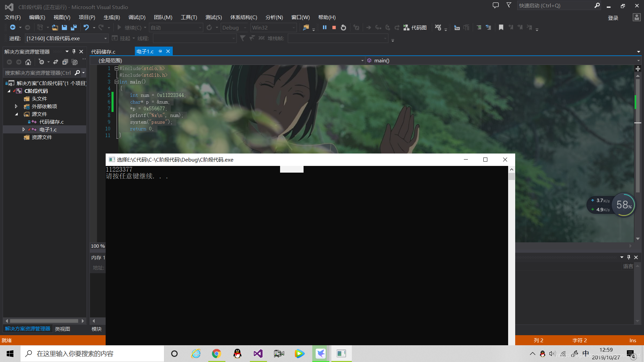Collapse the 源文件 folder node
644x362 pixels.
tap(16, 114)
